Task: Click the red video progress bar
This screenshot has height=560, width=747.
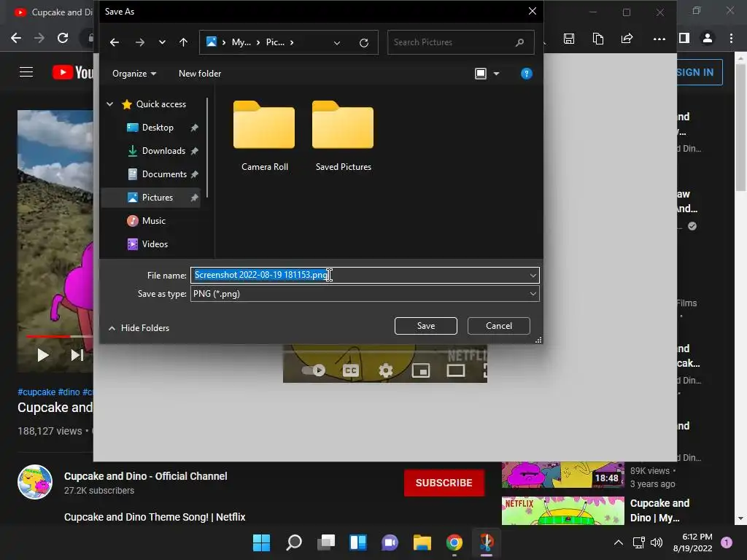Action: 49,336
